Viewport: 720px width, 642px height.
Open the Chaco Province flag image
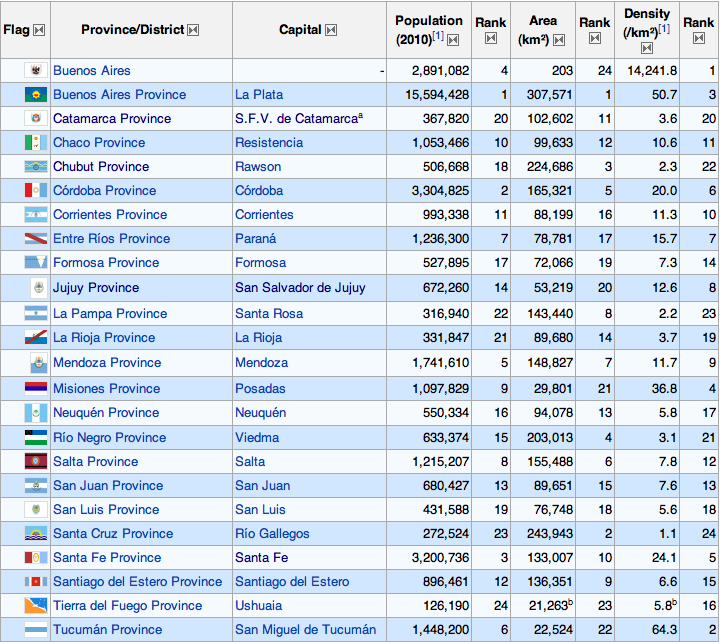coord(36,142)
